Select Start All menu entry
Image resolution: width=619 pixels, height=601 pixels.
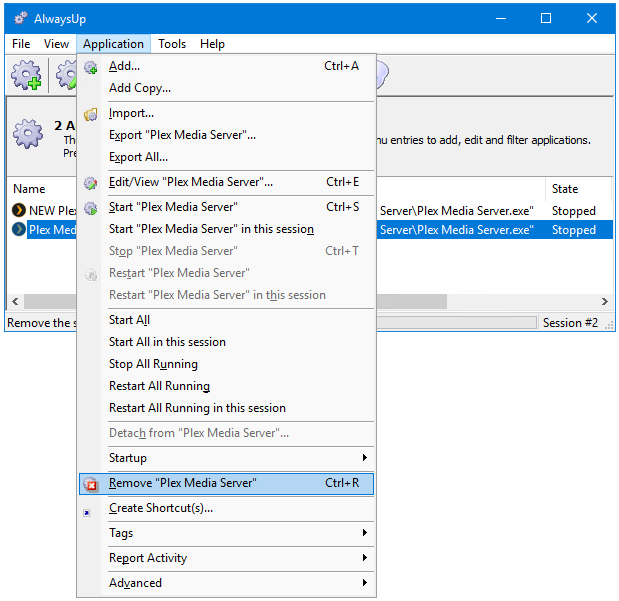226,320
